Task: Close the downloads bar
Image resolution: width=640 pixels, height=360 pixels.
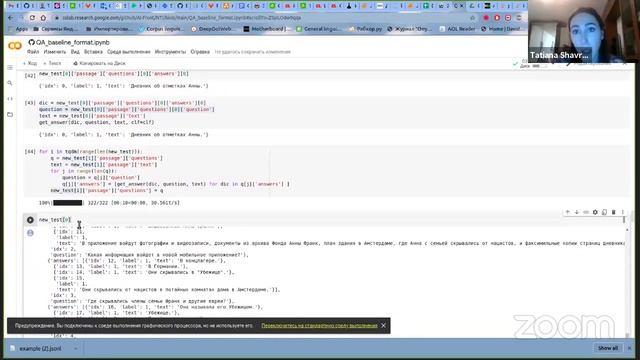Action: click(629, 348)
